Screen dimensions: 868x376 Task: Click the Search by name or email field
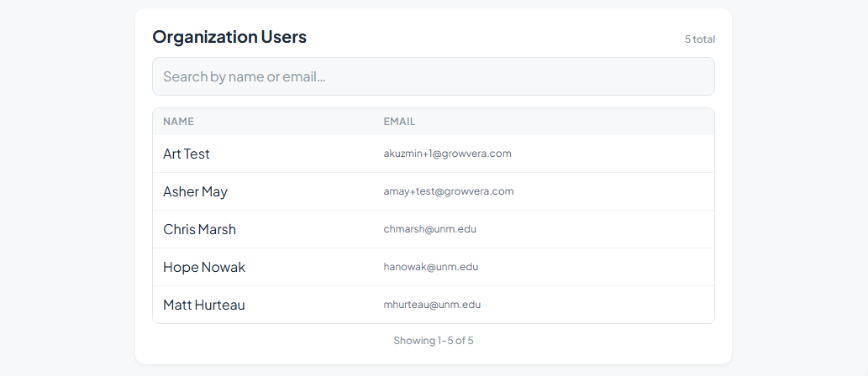434,76
